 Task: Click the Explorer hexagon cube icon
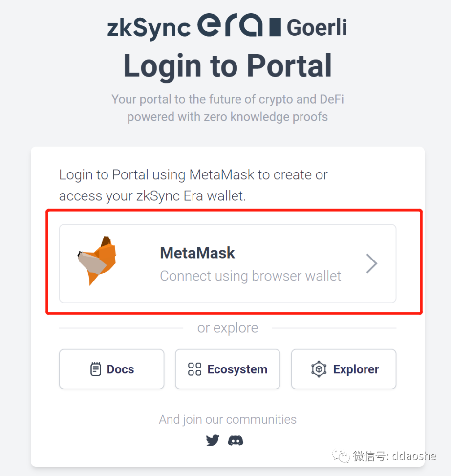click(x=319, y=369)
